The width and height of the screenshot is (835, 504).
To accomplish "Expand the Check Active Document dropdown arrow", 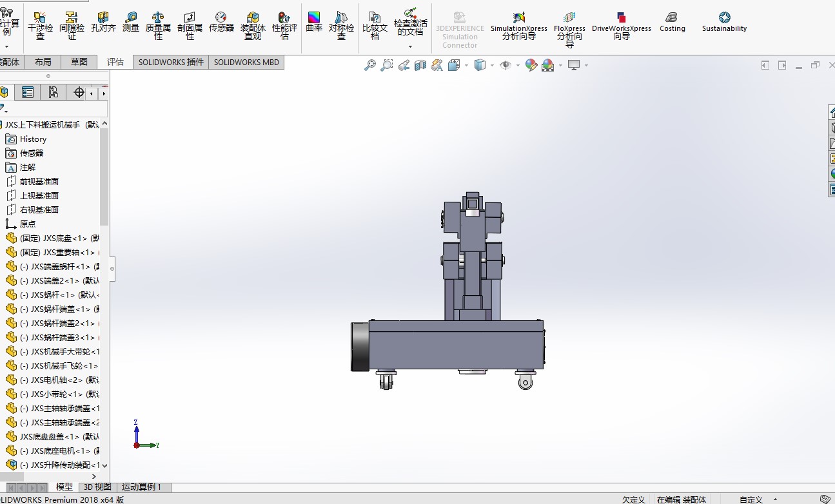I will pos(410,46).
